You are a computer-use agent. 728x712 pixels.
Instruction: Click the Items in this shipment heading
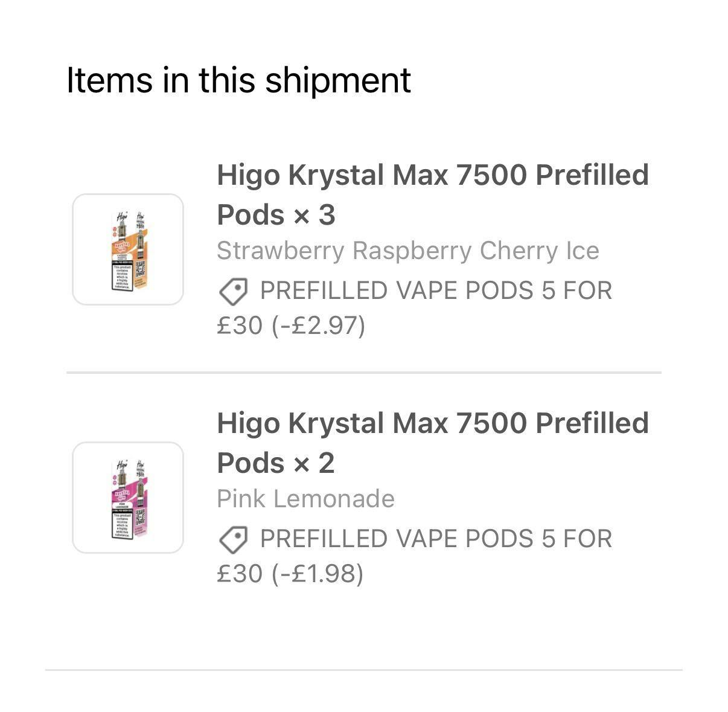[238, 80]
